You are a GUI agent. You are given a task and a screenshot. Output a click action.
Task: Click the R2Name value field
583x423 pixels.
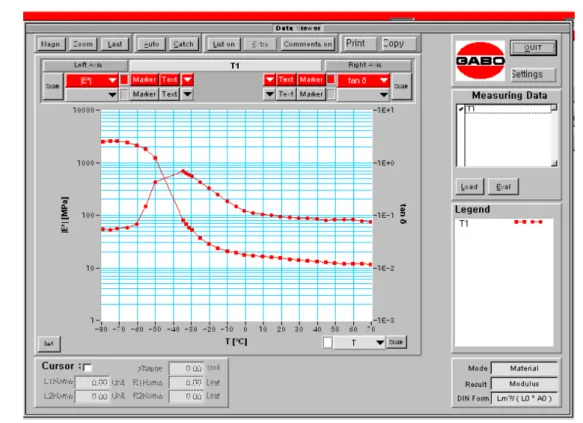(x=186, y=396)
